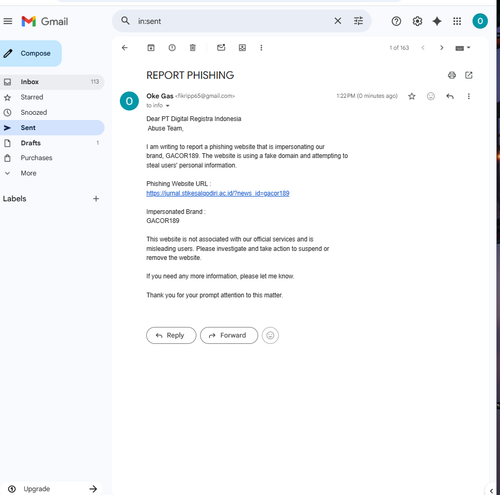
Task: Open input tools keyboard dropdown
Action: click(x=463, y=48)
